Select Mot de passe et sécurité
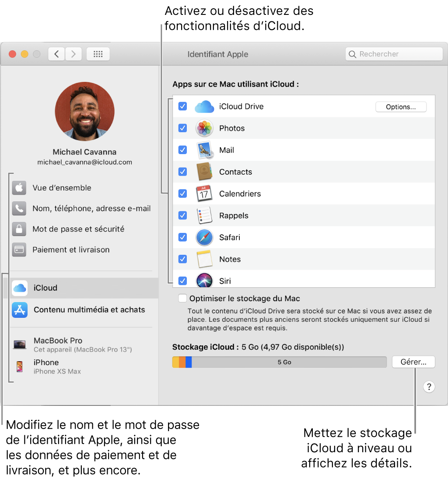 click(79, 229)
